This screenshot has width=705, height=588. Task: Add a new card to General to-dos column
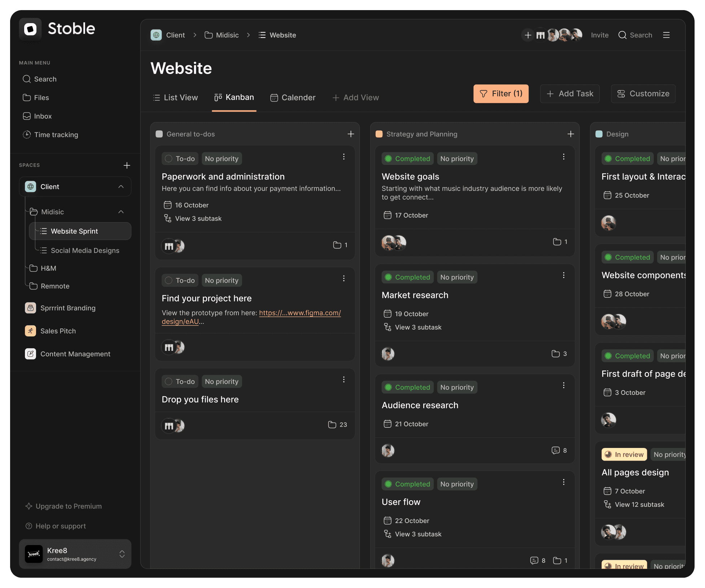pyautogui.click(x=350, y=134)
